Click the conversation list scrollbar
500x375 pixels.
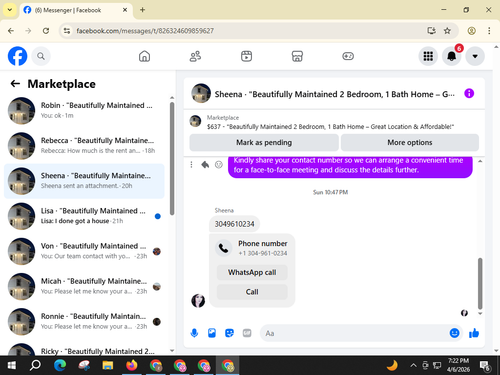172,158
